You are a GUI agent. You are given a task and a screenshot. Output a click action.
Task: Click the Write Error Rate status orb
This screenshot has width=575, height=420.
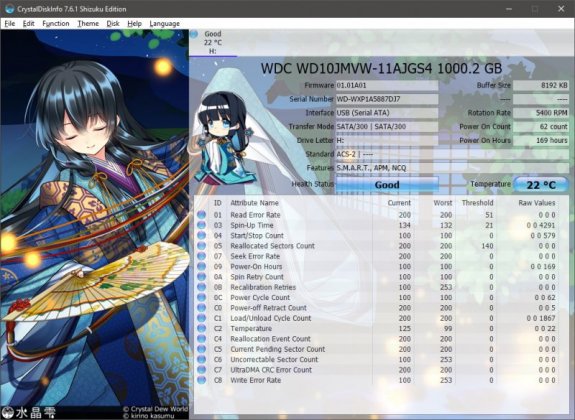201,380
